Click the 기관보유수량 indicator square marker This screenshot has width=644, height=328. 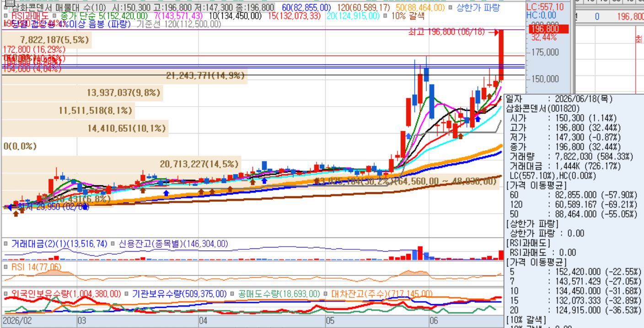pos(127,294)
